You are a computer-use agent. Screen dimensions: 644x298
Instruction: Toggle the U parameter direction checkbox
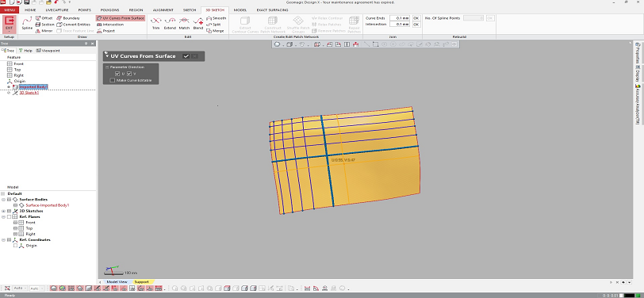117,74
